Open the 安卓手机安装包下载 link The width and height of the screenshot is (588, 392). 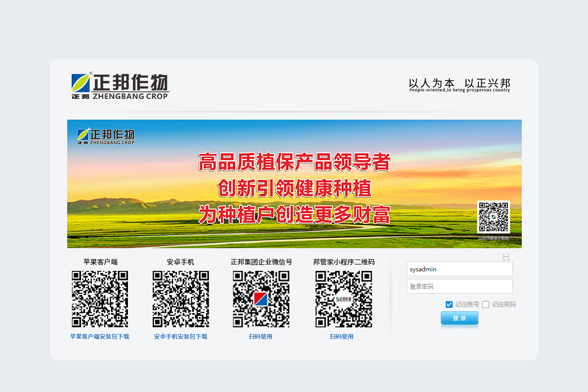pos(180,337)
